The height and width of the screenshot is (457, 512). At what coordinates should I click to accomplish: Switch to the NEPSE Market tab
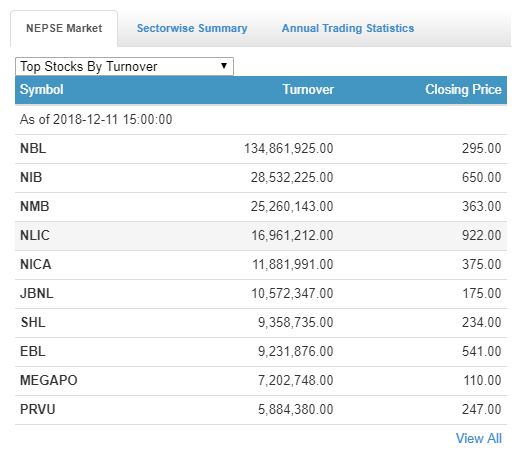pyautogui.click(x=64, y=28)
